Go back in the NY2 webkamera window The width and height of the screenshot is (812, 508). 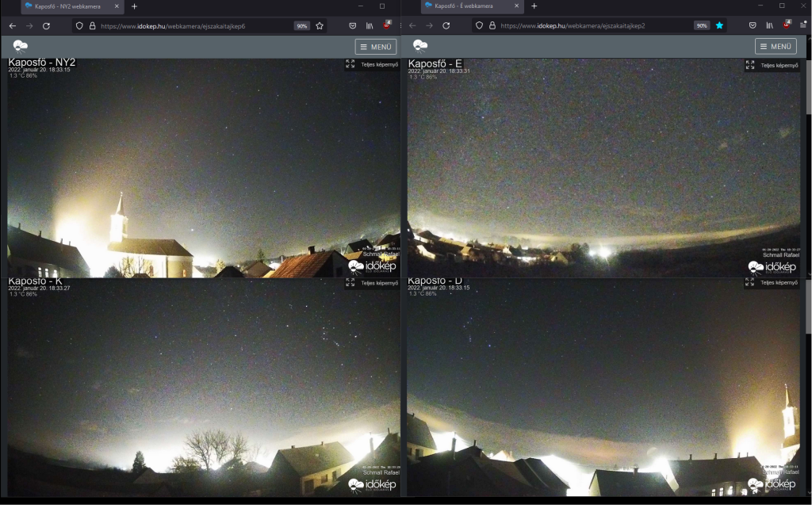coord(13,25)
